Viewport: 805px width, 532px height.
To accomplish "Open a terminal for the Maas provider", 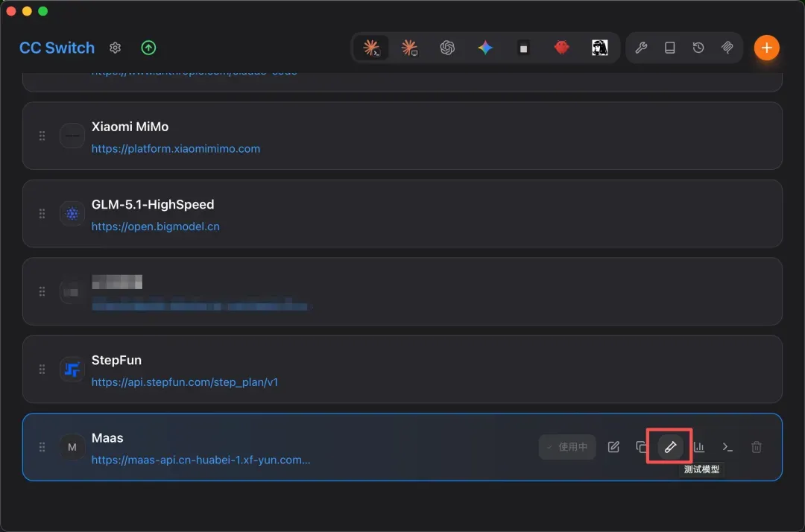I will coord(727,447).
